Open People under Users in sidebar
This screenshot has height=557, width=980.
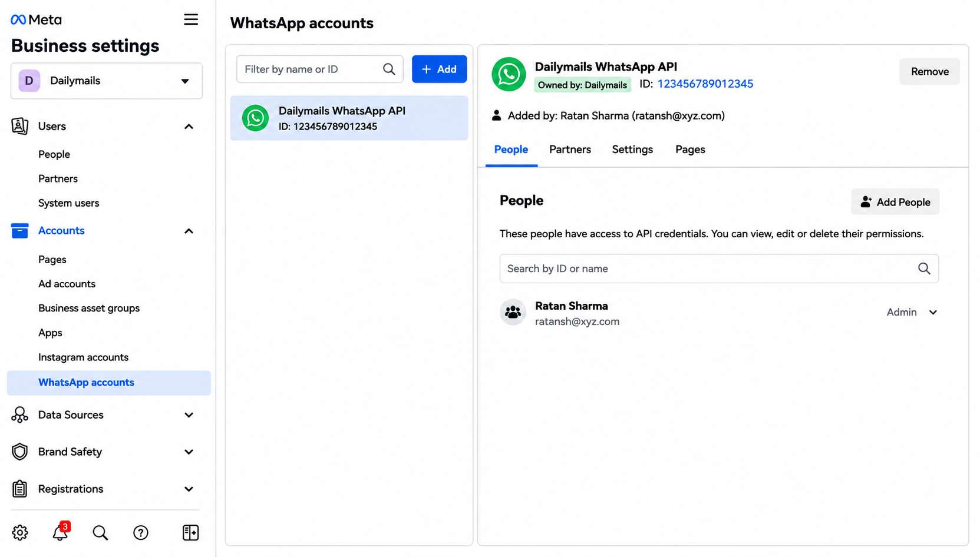click(54, 154)
